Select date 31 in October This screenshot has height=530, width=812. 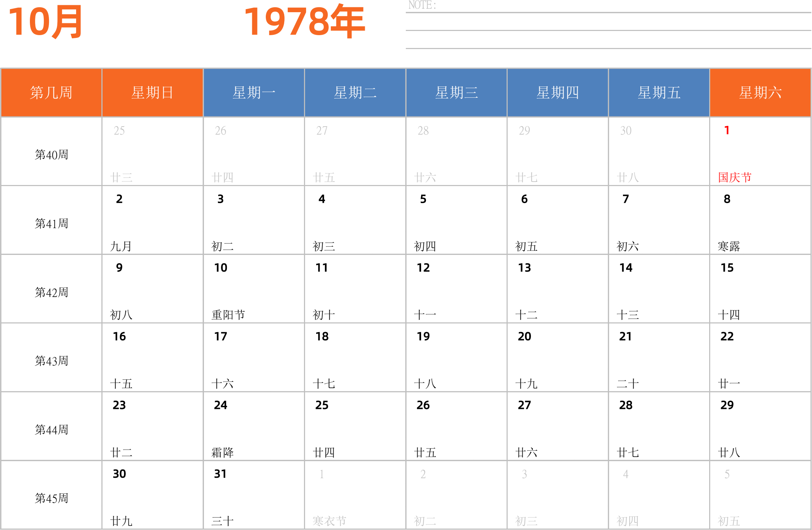pyautogui.click(x=220, y=474)
